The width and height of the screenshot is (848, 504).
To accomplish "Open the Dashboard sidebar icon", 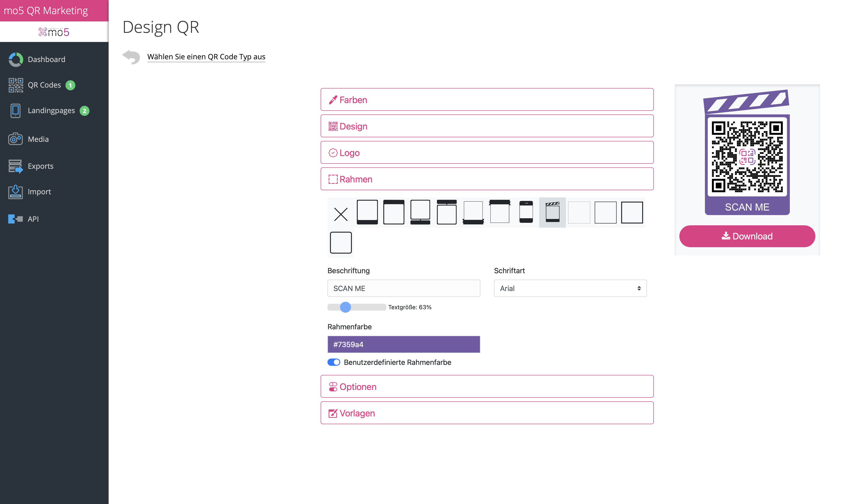I will pyautogui.click(x=16, y=60).
